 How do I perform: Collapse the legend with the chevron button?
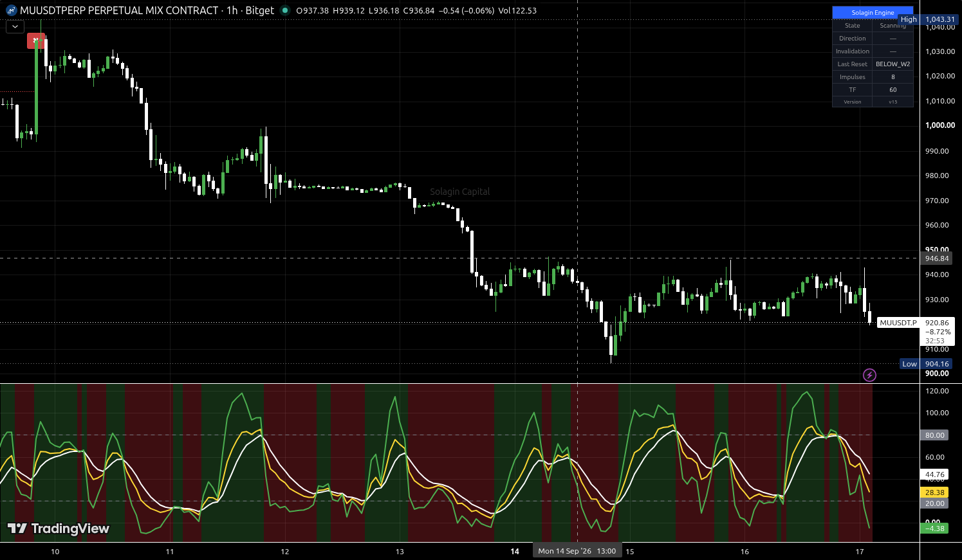coord(15,26)
